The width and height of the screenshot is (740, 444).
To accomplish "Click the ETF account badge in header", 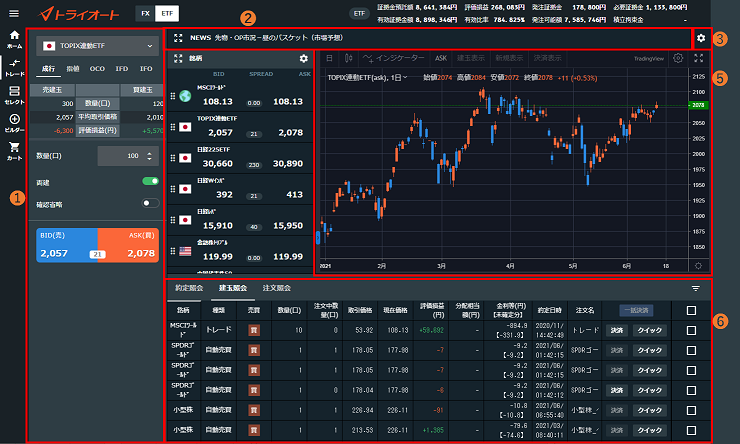I will [x=360, y=14].
